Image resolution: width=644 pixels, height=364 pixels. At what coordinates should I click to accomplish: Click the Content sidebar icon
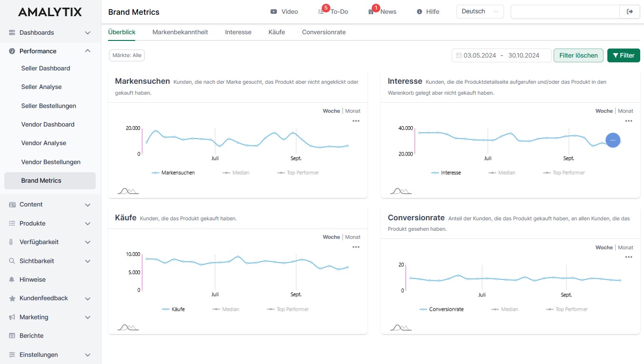pyautogui.click(x=12, y=205)
